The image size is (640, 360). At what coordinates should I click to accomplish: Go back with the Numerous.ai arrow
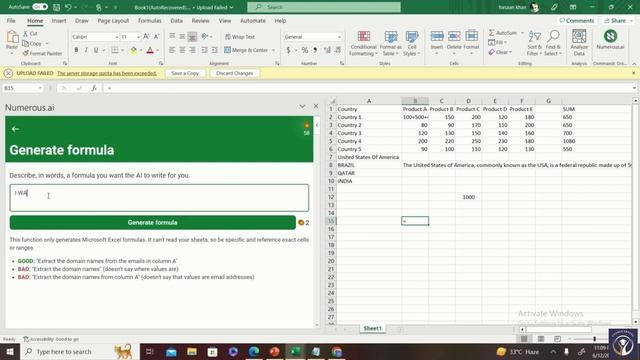16,129
